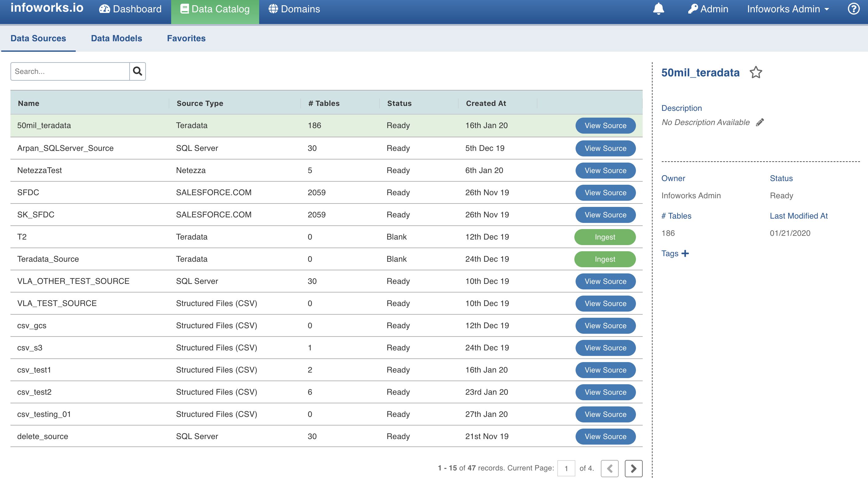Sort by the Status column header
This screenshot has height=484, width=868.
click(399, 103)
